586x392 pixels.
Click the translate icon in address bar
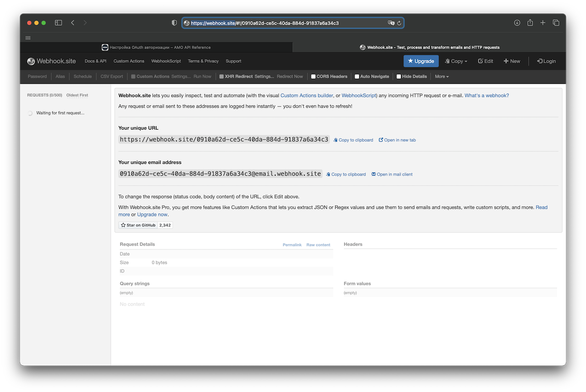(x=391, y=23)
